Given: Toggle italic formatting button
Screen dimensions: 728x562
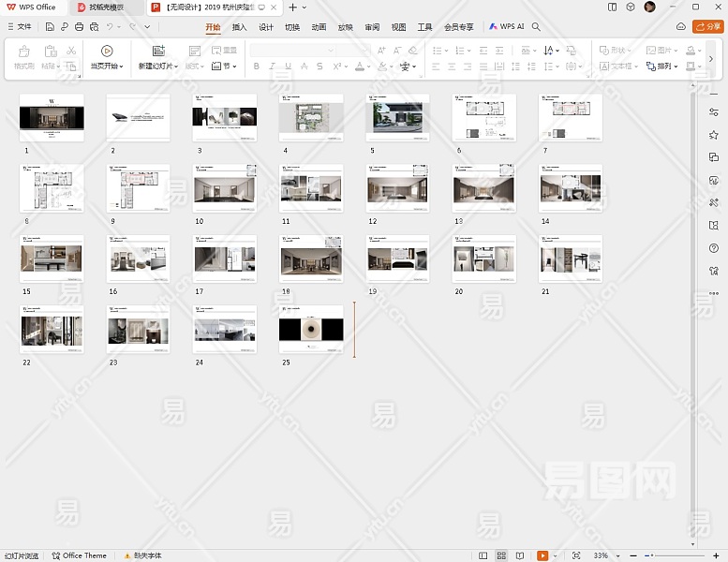Looking at the screenshot, I should (x=272, y=67).
